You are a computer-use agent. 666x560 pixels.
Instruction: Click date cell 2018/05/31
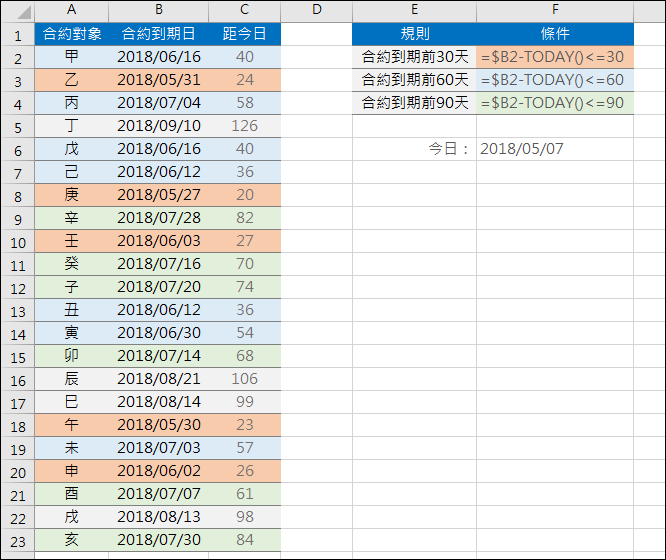158,80
